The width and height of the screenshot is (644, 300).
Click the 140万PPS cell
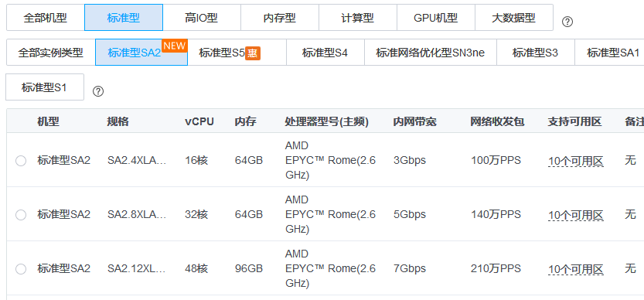click(x=496, y=214)
